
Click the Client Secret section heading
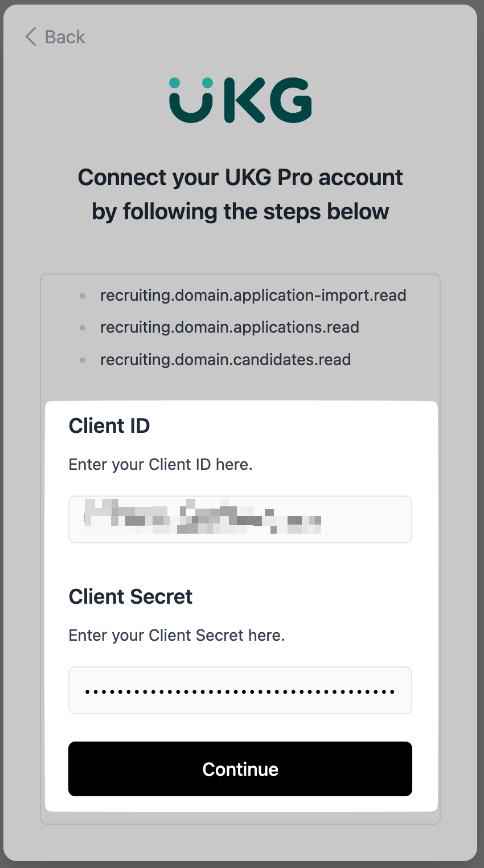point(130,596)
